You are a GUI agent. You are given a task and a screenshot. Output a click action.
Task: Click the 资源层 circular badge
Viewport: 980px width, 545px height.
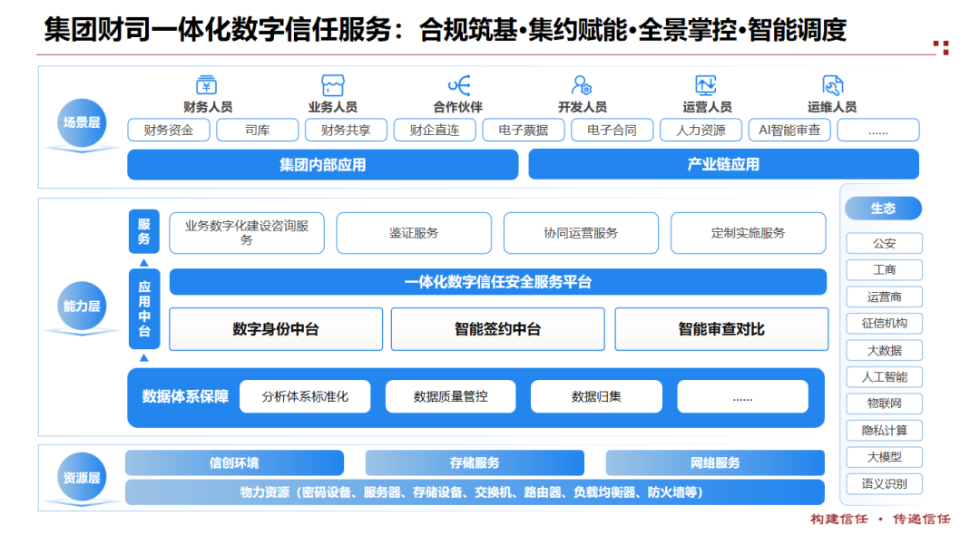(x=82, y=477)
